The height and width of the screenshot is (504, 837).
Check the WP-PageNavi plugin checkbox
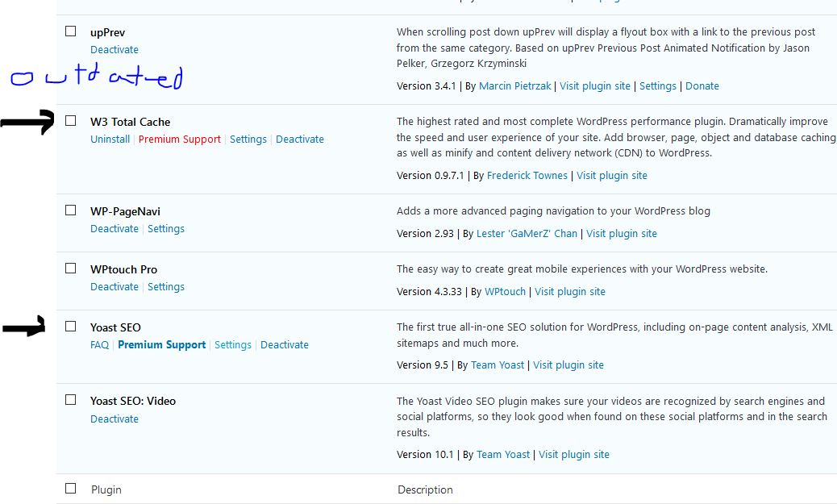[x=70, y=210]
